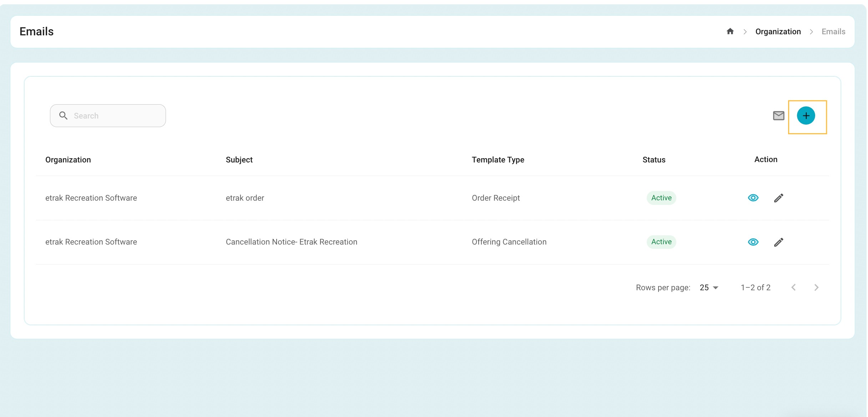Focus the Search input field
This screenshot has width=868, height=417.
pos(108,116)
